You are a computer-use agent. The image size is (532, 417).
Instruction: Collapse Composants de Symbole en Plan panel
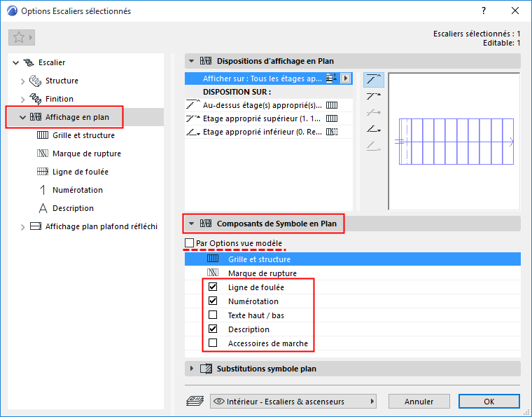191,224
